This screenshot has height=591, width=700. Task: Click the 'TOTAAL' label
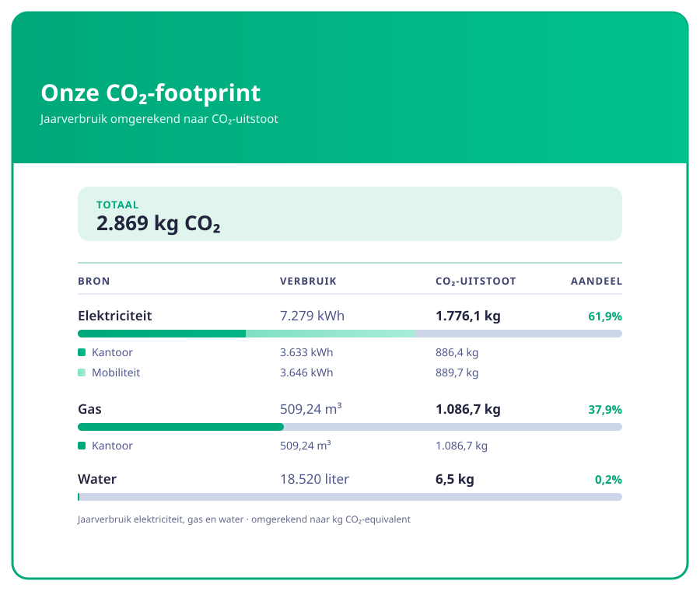(x=117, y=205)
